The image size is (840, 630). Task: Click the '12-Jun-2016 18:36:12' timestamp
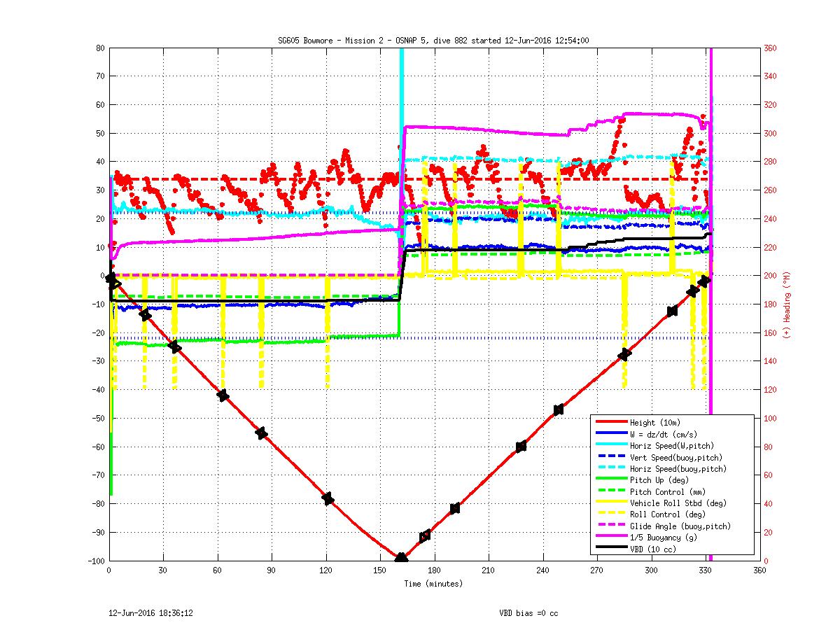(x=150, y=612)
